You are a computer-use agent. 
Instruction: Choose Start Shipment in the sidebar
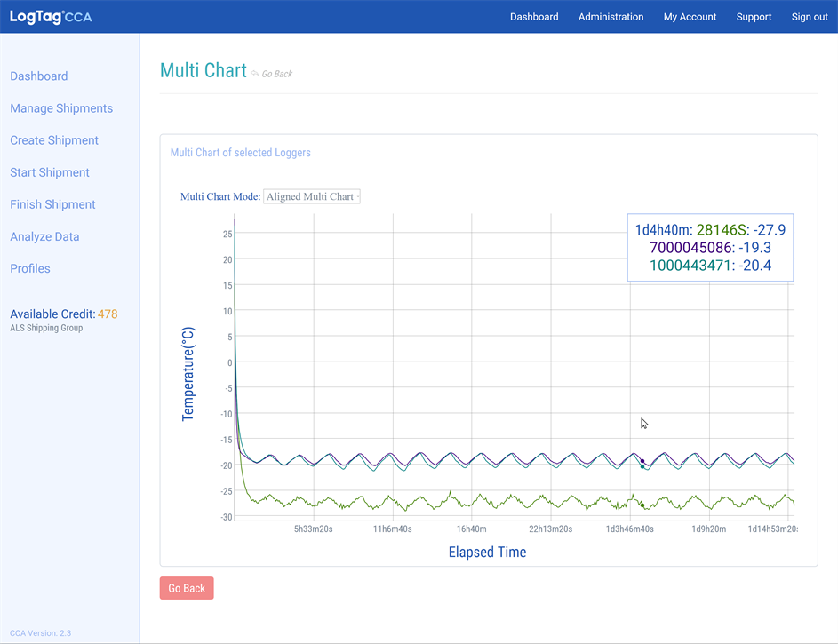tap(50, 172)
